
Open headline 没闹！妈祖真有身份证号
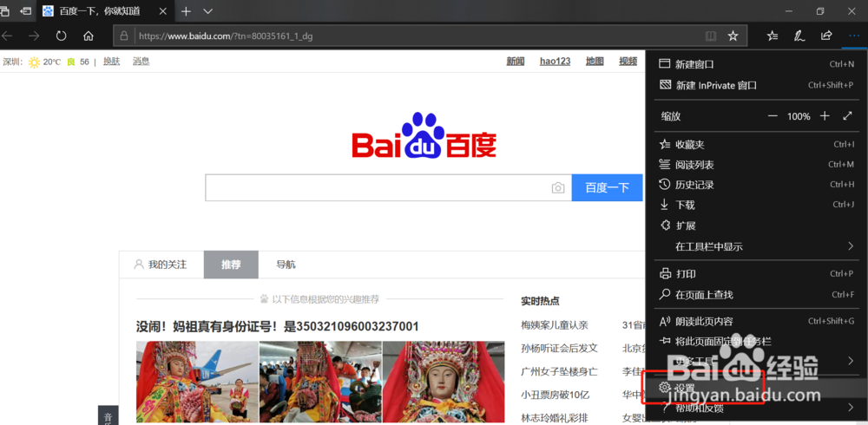[278, 326]
